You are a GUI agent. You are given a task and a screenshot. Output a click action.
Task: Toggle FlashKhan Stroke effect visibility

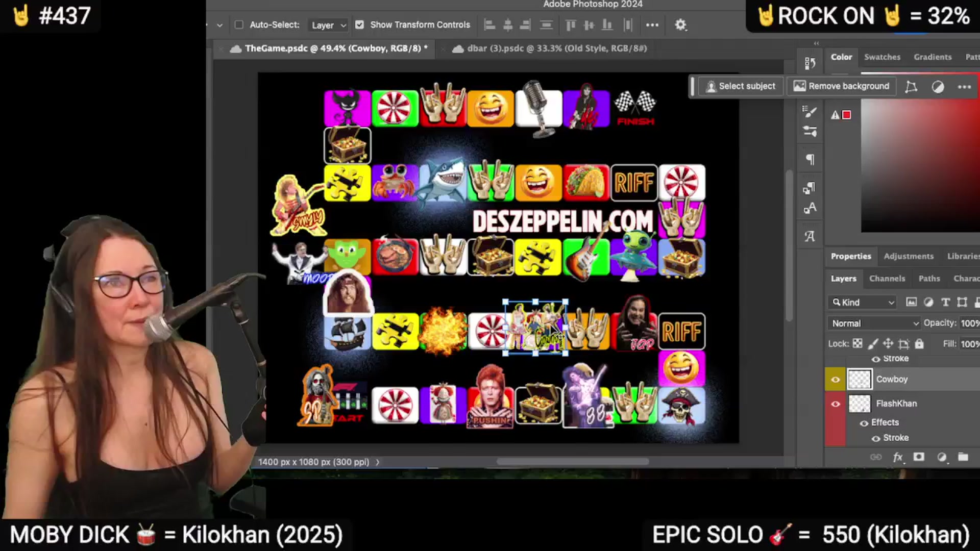point(876,438)
